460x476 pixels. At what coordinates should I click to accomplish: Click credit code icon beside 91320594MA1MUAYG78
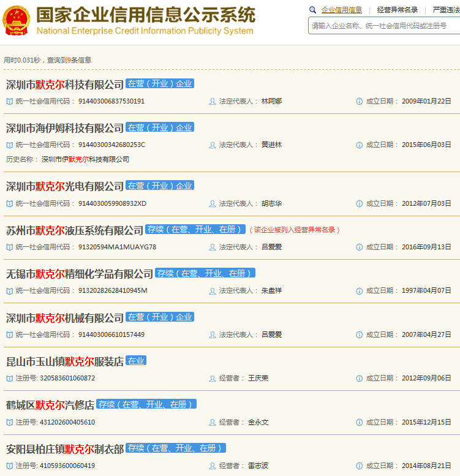click(10, 247)
